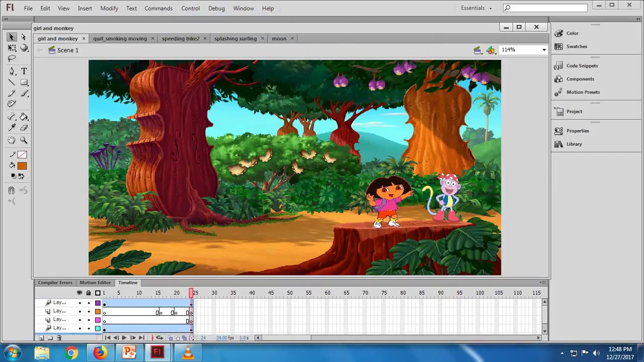Viewport: 644px width, 362px height.
Task: Toggle outline box of orange layer
Action: [98, 312]
